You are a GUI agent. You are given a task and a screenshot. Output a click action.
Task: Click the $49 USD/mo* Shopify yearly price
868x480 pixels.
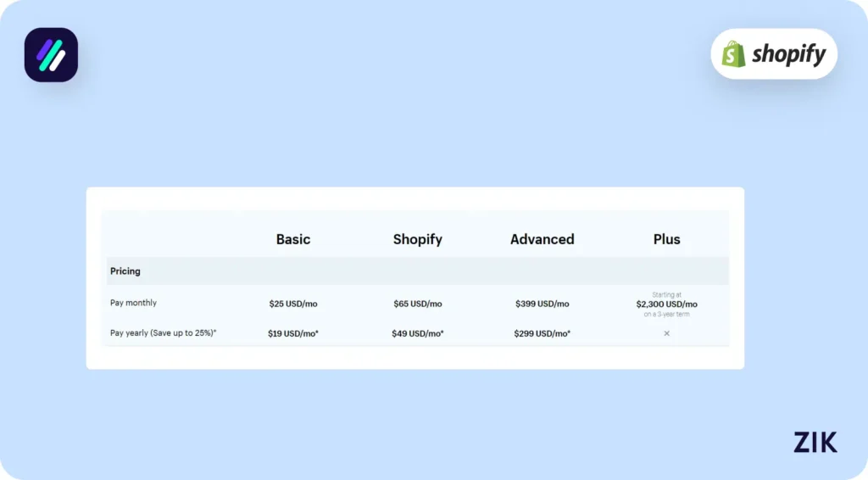[x=417, y=333]
